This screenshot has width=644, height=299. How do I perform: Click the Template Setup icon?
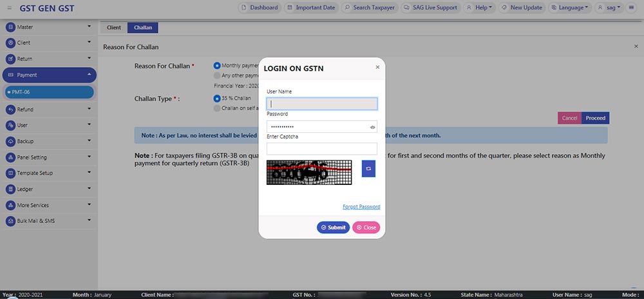[10, 173]
